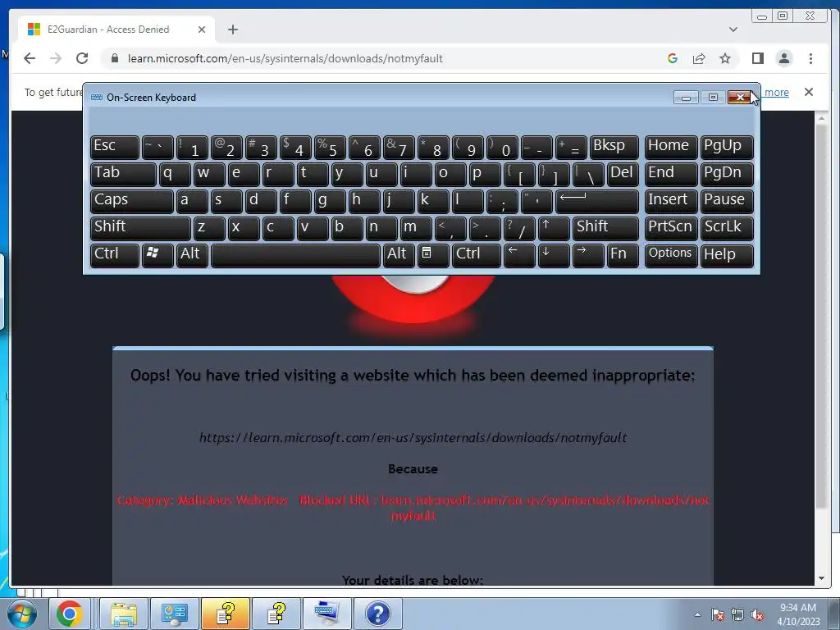Open the Windows Start menu
This screenshot has width=840, height=630.
tap(21, 614)
